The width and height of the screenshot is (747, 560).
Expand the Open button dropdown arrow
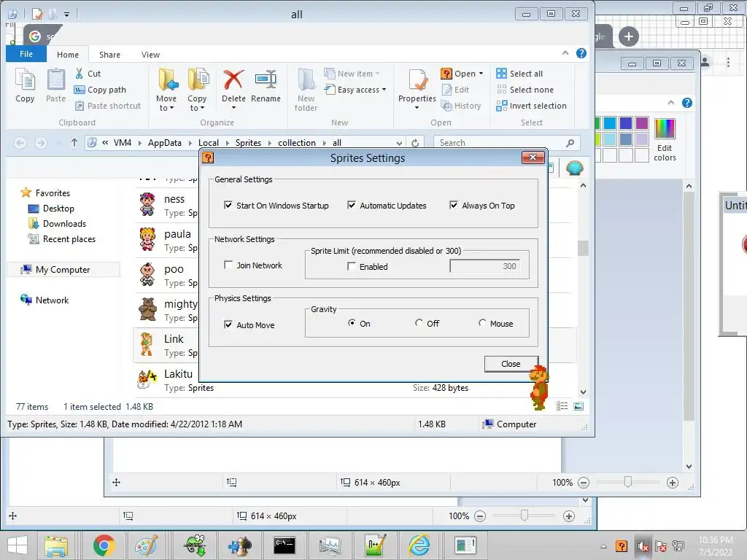coord(481,74)
